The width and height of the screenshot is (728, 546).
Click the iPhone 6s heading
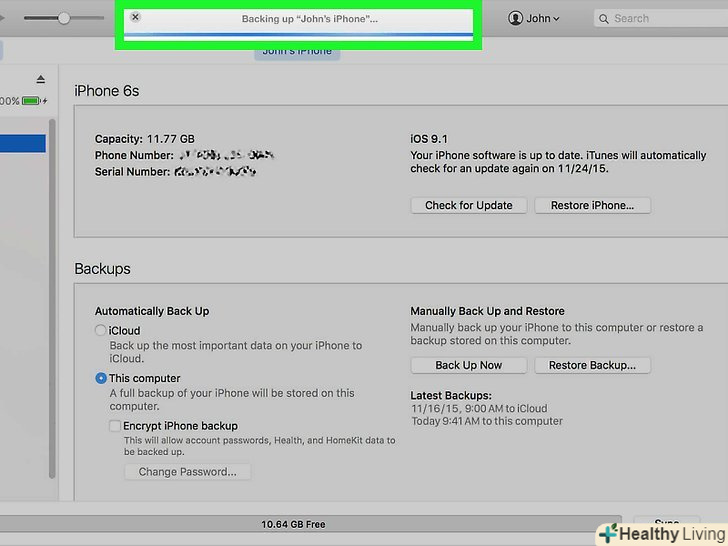coord(107,91)
